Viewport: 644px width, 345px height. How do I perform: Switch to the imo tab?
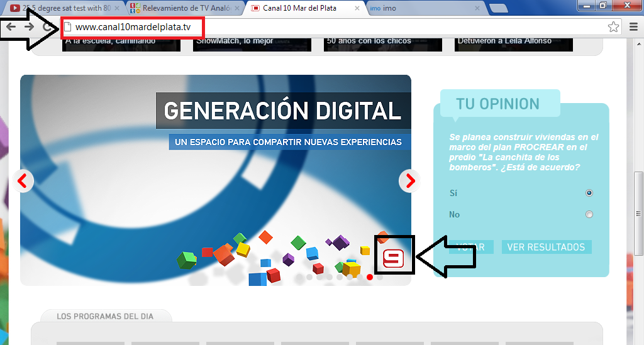tap(423, 8)
